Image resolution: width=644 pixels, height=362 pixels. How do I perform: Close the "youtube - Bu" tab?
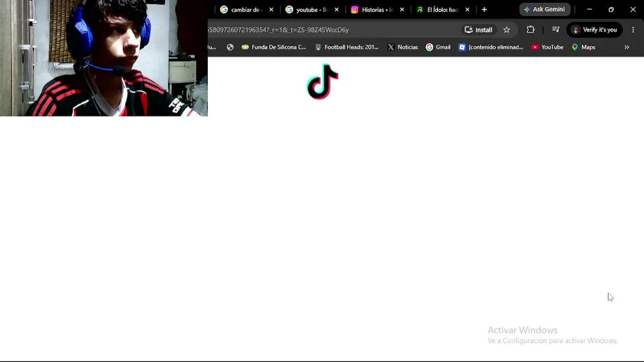click(337, 10)
